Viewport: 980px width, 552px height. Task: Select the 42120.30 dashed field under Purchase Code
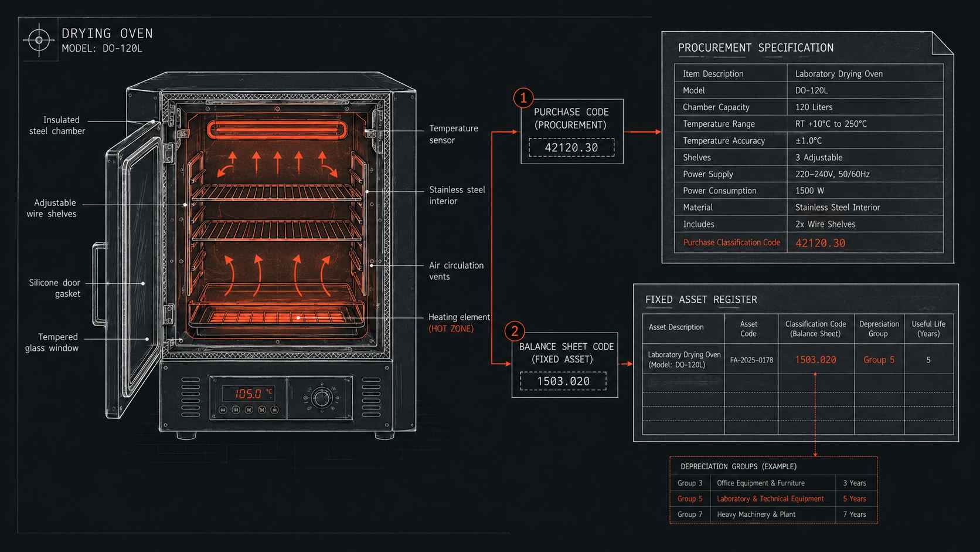coord(571,147)
